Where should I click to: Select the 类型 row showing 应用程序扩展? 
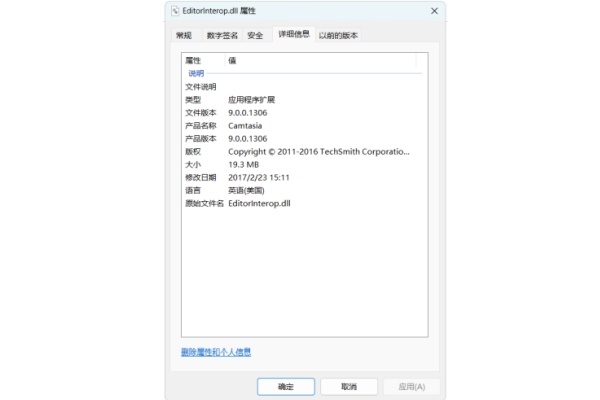[x=250, y=100]
